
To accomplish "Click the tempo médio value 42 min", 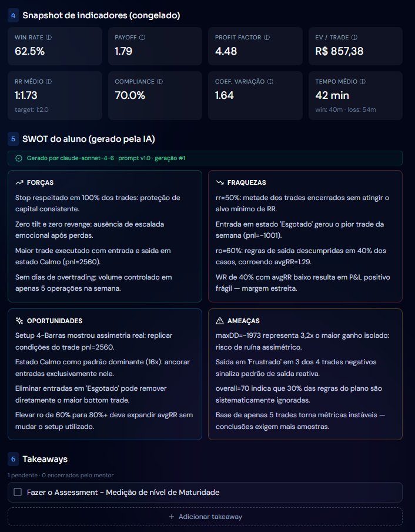I will point(332,95).
